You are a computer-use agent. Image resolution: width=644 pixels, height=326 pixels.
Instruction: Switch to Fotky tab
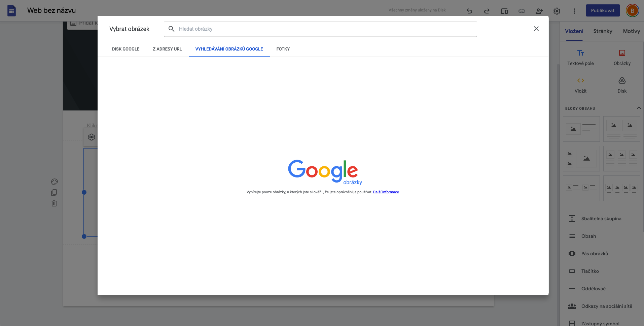point(283,49)
